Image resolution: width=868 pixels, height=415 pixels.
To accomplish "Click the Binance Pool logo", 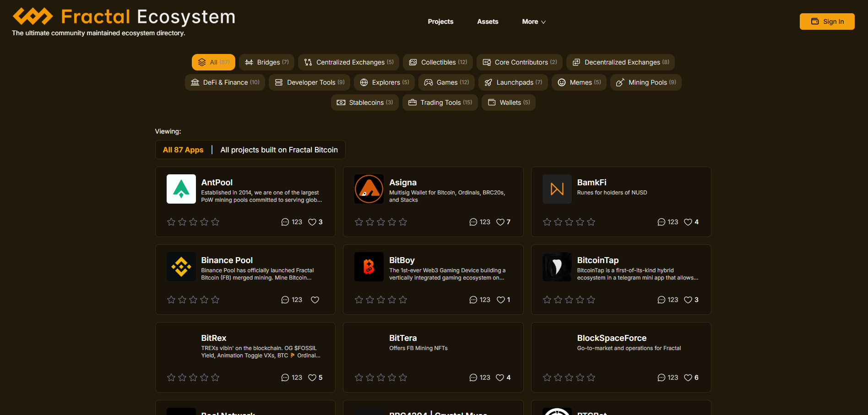I will [x=181, y=267].
